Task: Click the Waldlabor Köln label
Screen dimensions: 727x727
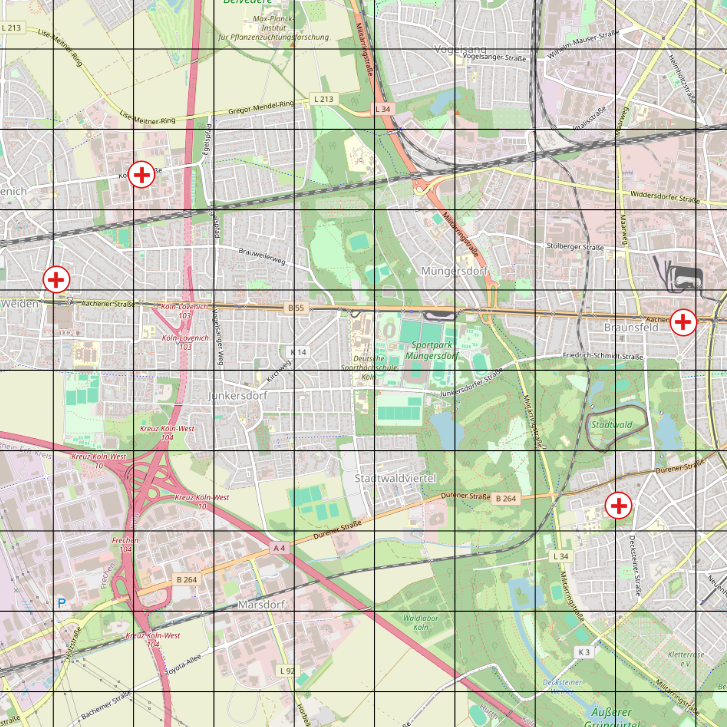Action: (421, 623)
